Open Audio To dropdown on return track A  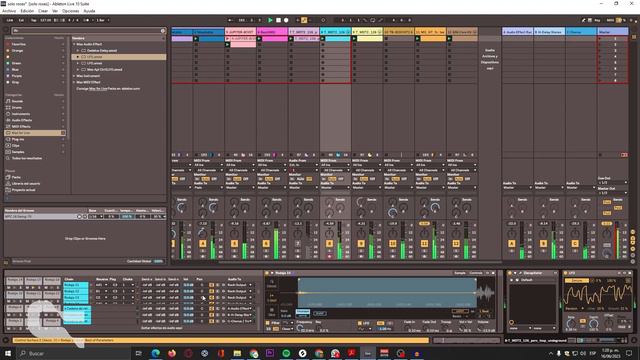517,187
